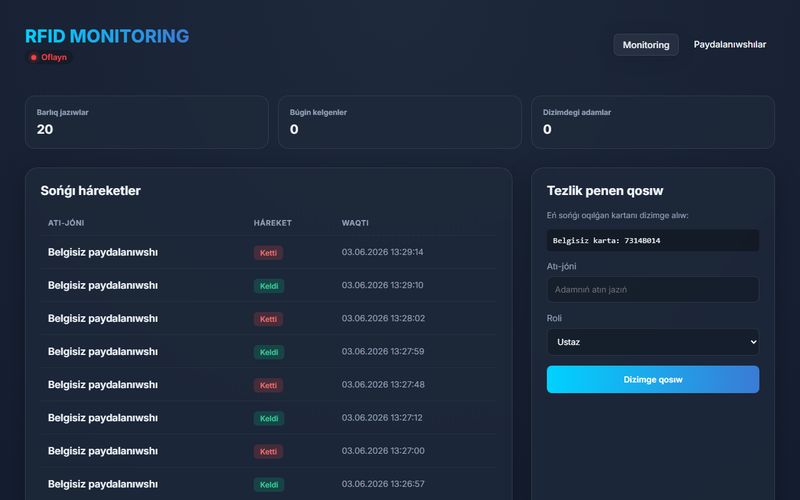
Task: Click timestamp 03.06.2026 13:27:48
Action: (383, 385)
